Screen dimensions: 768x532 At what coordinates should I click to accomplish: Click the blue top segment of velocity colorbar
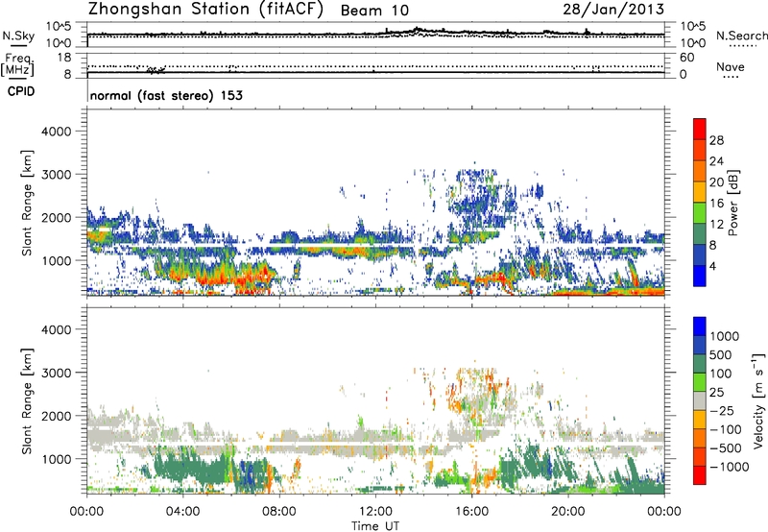[x=700, y=326]
